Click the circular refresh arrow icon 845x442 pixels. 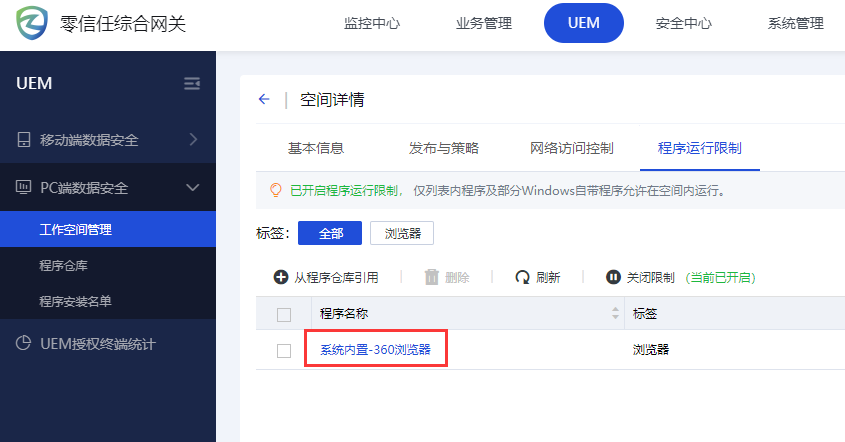coord(522,277)
